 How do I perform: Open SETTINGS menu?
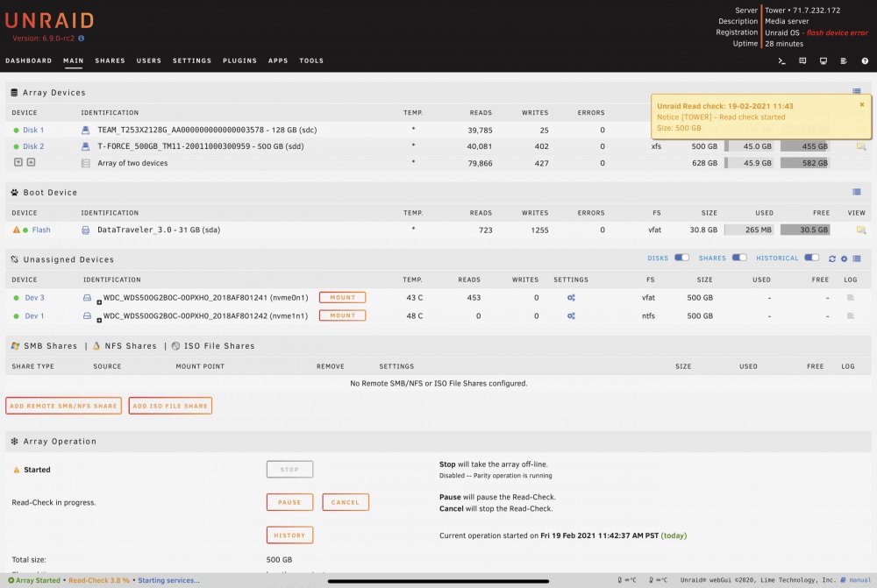pos(192,61)
